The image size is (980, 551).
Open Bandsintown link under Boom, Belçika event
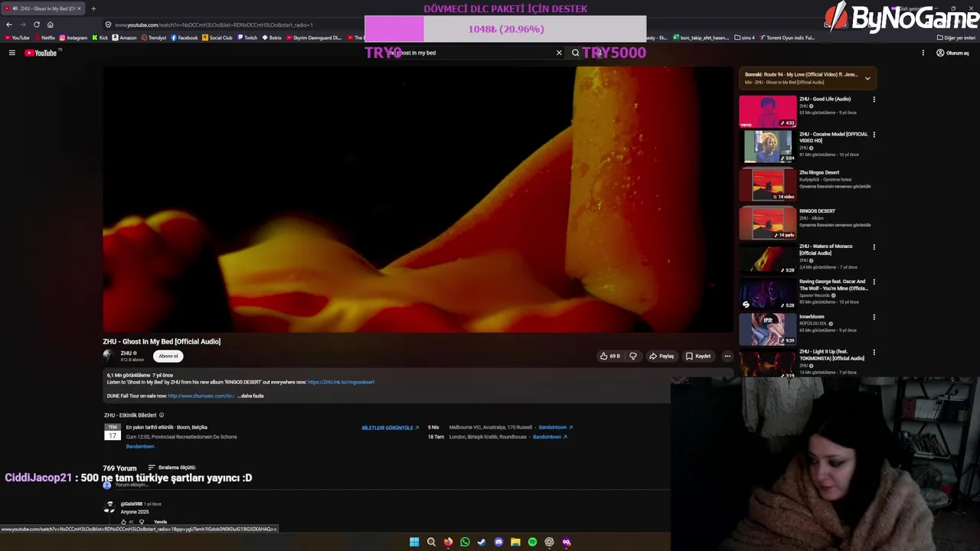140,446
